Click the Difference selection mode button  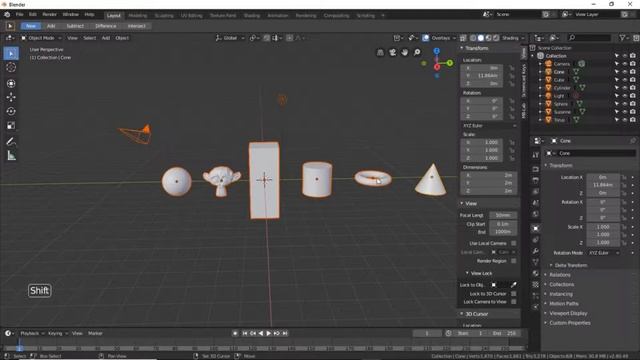(x=106, y=26)
